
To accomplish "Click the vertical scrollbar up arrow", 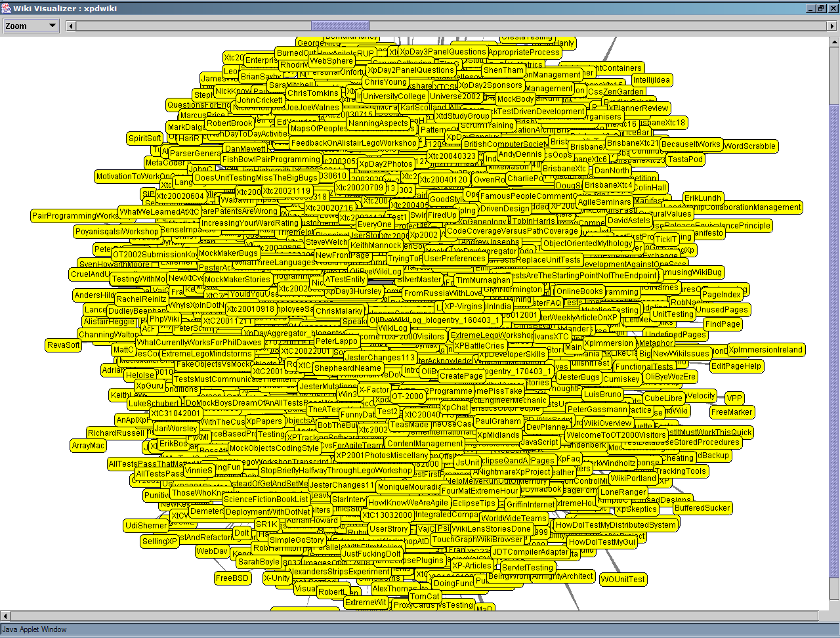I will 834,42.
